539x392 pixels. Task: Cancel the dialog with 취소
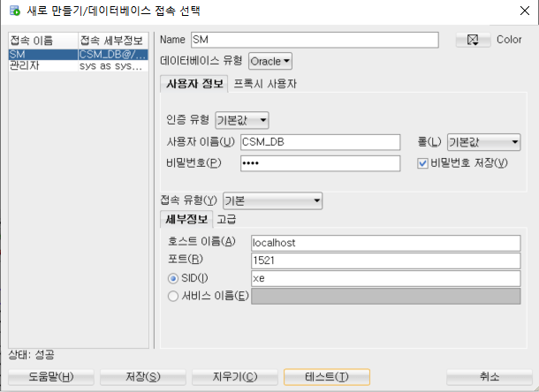pyautogui.click(x=489, y=377)
